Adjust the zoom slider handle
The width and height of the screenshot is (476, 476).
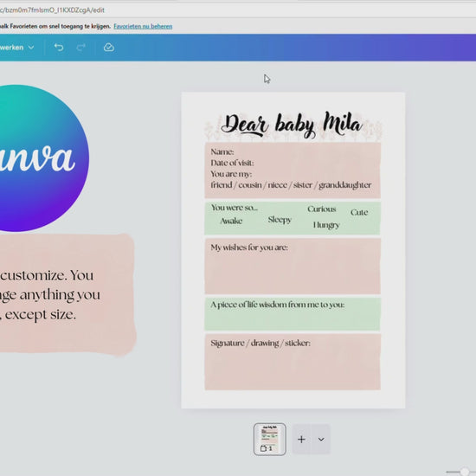(x=464, y=472)
